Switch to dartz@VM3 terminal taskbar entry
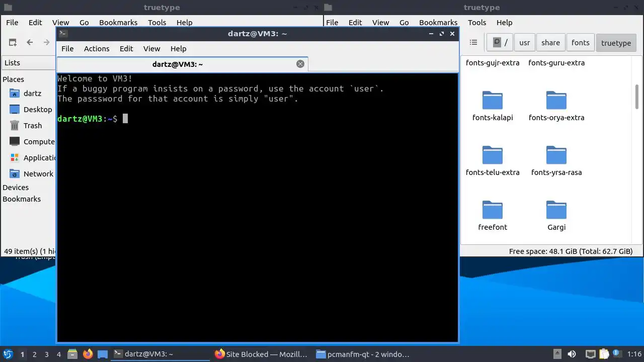Viewport: 644px width, 362px height. click(x=160, y=354)
